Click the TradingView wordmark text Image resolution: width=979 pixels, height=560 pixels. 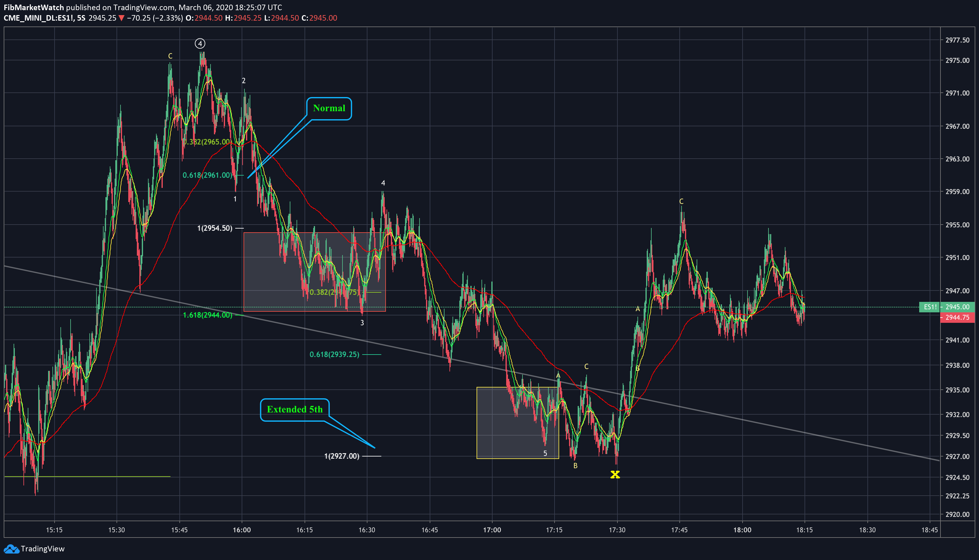pyautogui.click(x=43, y=549)
